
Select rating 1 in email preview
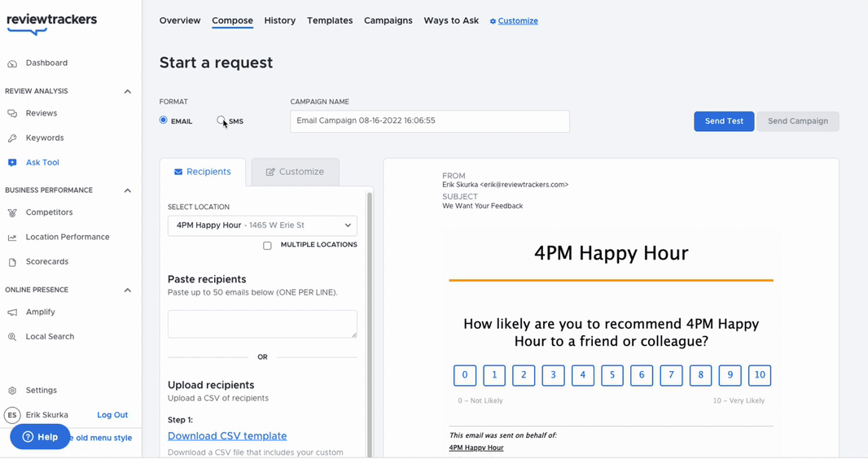pyautogui.click(x=494, y=375)
